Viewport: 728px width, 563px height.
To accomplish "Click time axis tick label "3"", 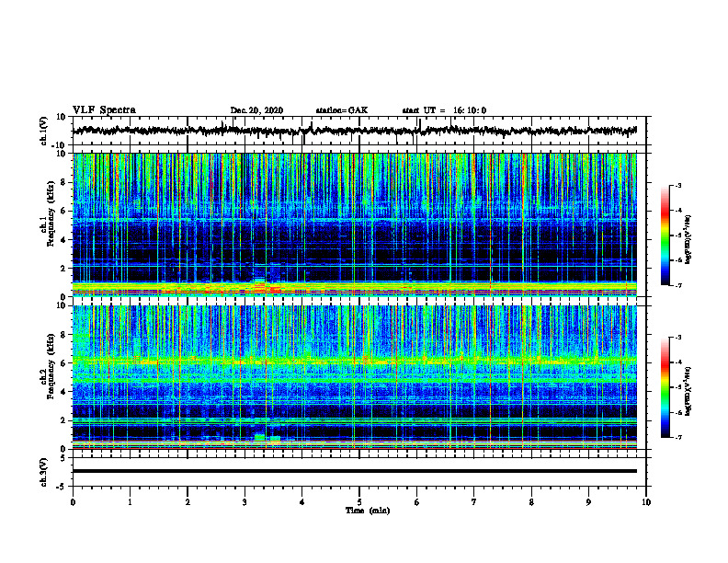I will tap(245, 502).
